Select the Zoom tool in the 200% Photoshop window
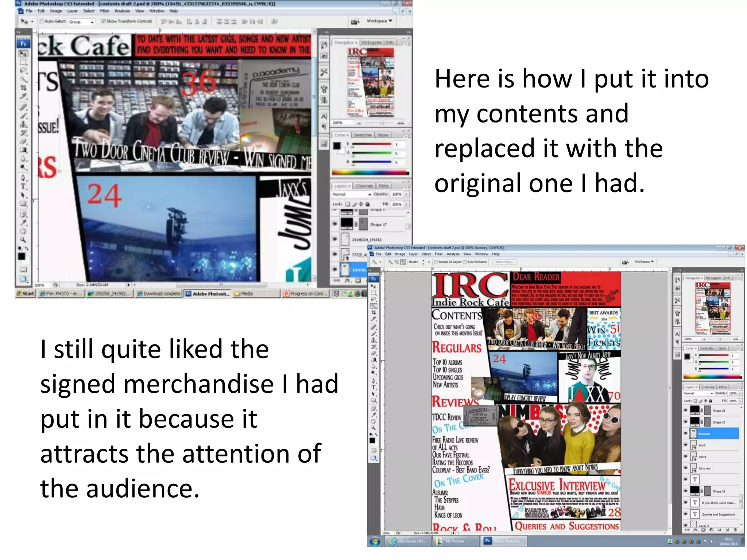This screenshot has width=747, height=560. tap(23, 240)
